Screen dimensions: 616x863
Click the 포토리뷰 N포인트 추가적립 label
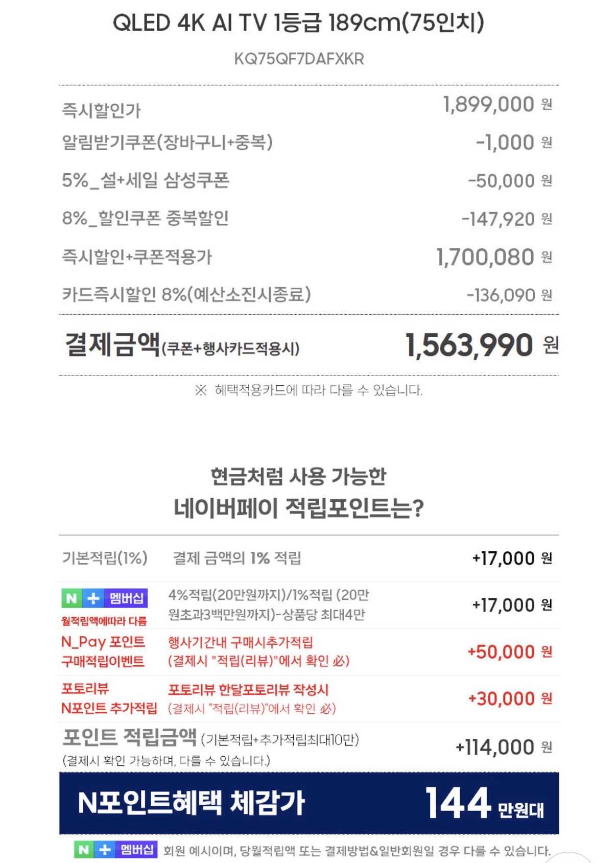[109, 698]
